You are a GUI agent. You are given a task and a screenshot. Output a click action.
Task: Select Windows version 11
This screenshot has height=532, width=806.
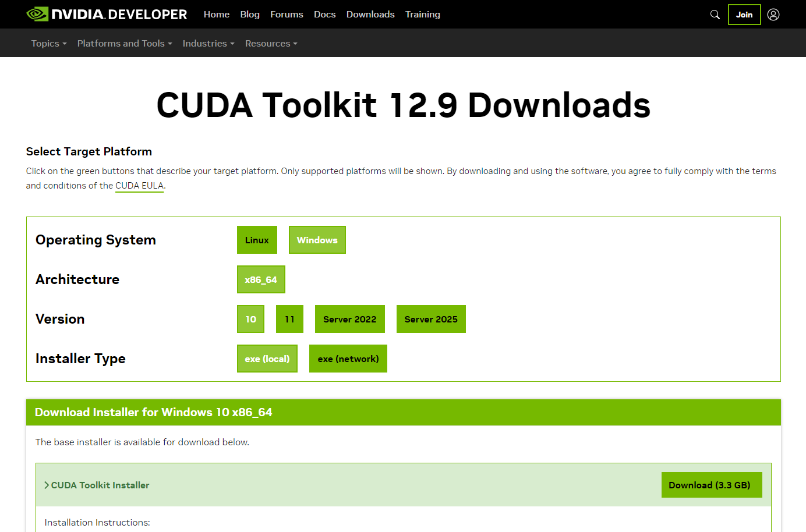point(289,318)
